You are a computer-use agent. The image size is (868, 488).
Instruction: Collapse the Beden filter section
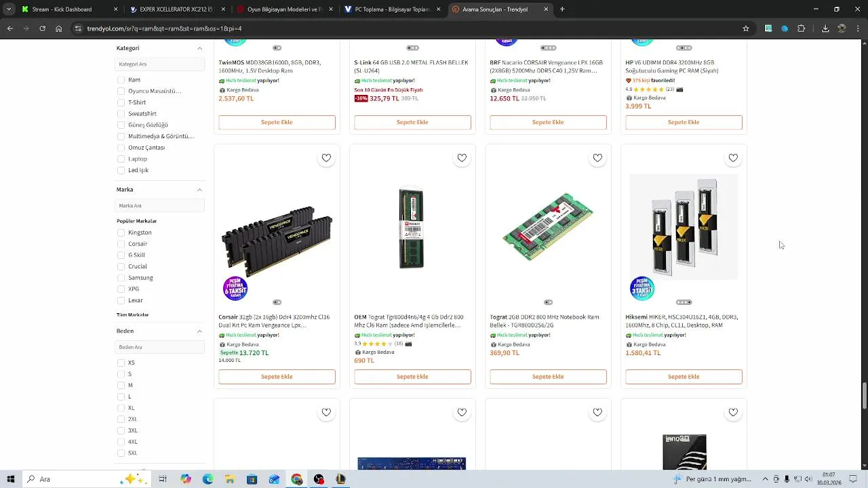(199, 331)
